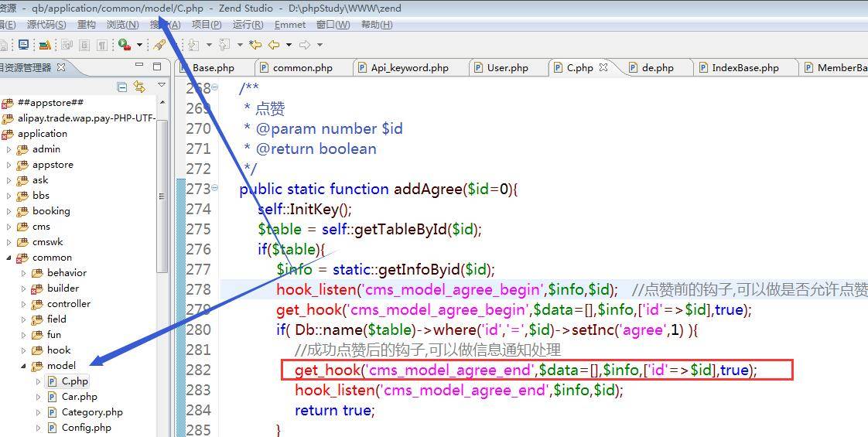Click Link with Editor double-arrow icon
Viewport: 868px width, 437px height.
(x=139, y=87)
